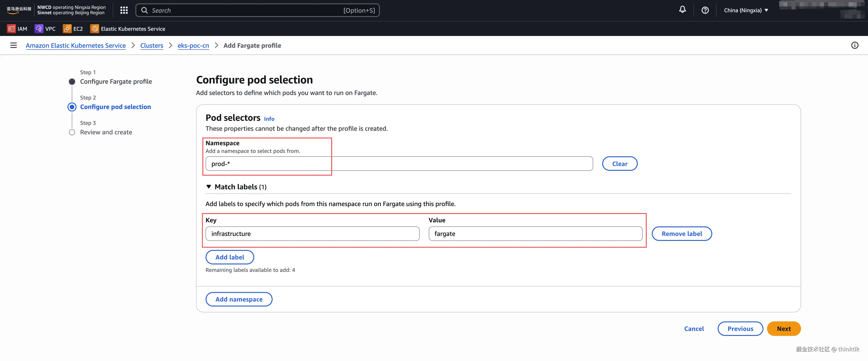This screenshot has height=361, width=868.
Task: Open Elastic Kubernetes Service shortcut icon
Action: (95, 29)
